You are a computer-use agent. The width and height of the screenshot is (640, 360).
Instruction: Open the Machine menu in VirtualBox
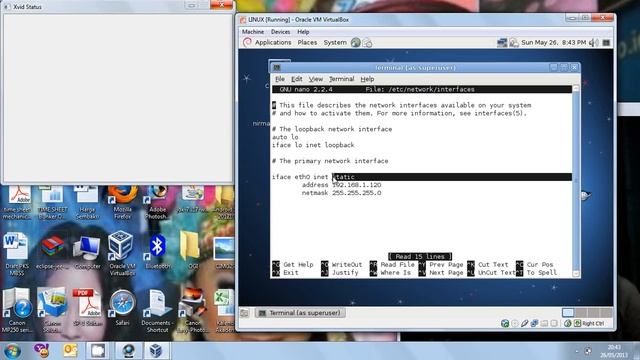tap(253, 32)
